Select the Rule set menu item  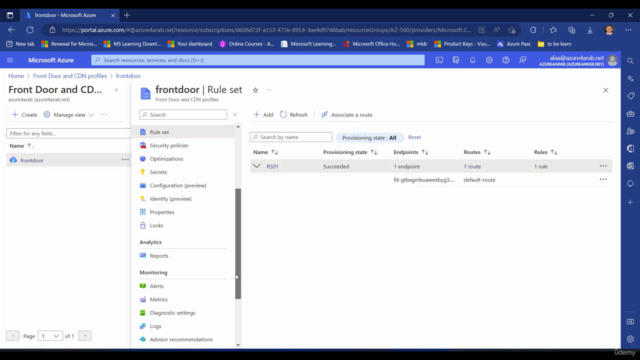(159, 132)
